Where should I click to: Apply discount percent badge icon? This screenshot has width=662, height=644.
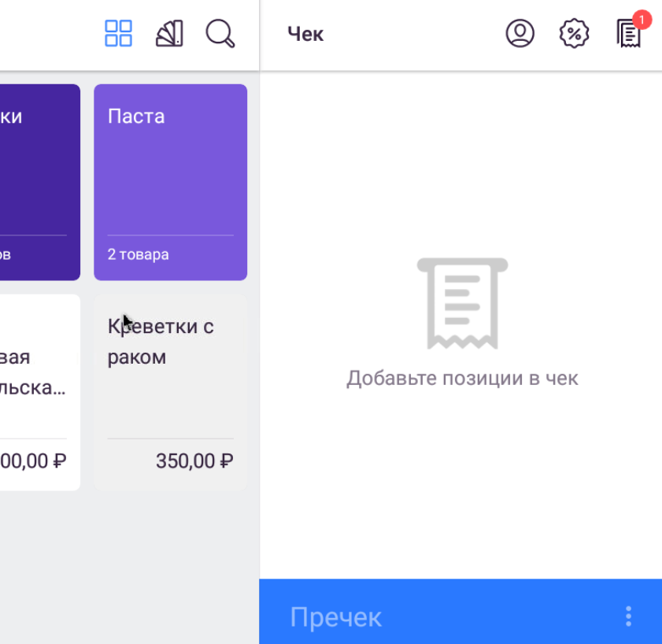574,33
